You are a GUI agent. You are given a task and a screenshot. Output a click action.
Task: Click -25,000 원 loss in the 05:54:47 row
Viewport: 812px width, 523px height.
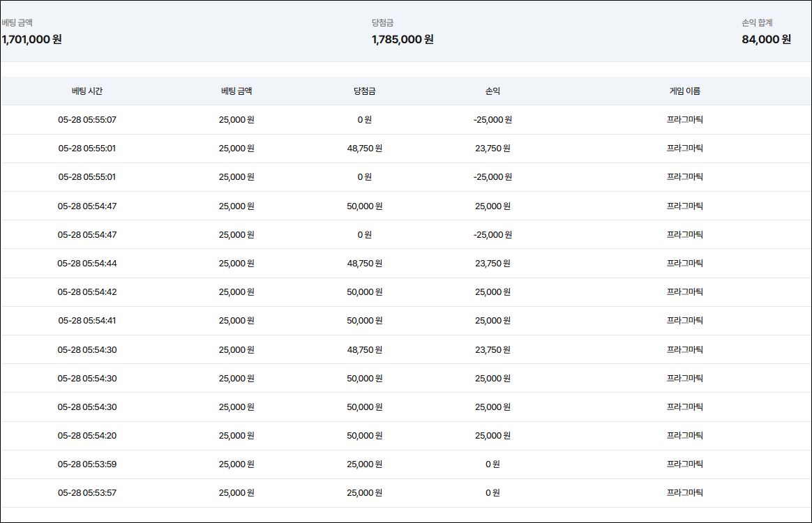tap(493, 234)
